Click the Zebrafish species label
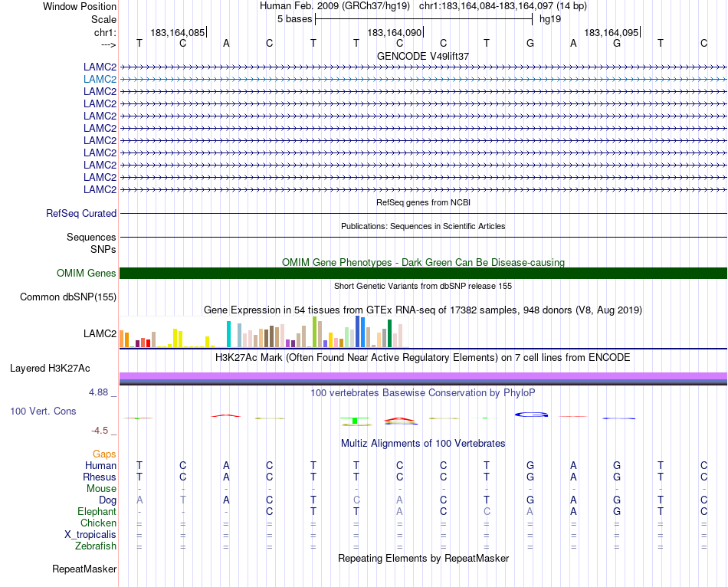 pyautogui.click(x=96, y=546)
